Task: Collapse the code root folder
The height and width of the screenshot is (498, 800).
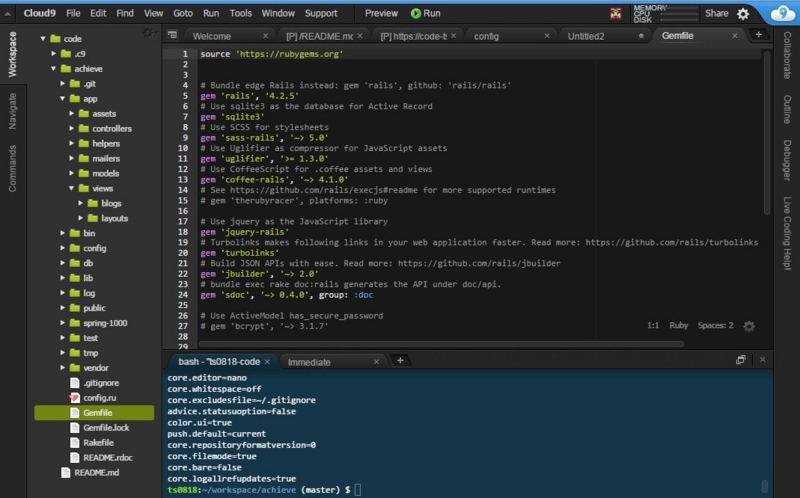Action: pyautogui.click(x=43, y=39)
